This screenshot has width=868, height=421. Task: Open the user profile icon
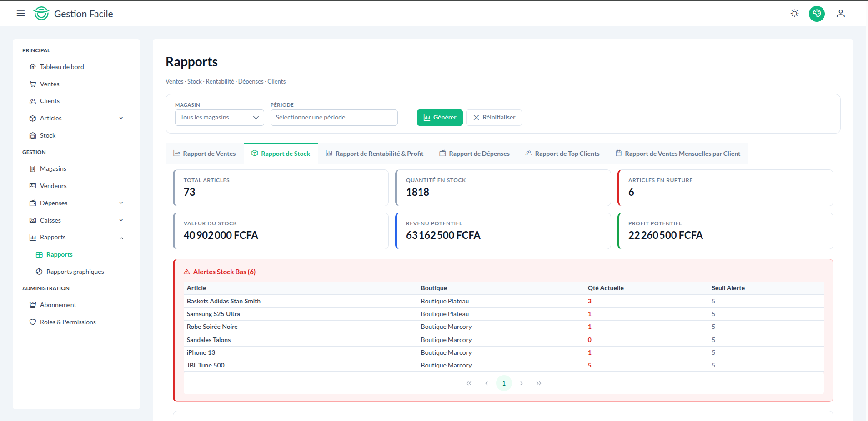coord(841,14)
